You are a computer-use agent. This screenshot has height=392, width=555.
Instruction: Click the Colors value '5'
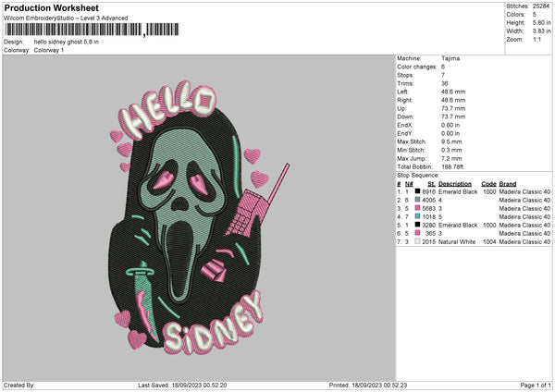point(535,15)
